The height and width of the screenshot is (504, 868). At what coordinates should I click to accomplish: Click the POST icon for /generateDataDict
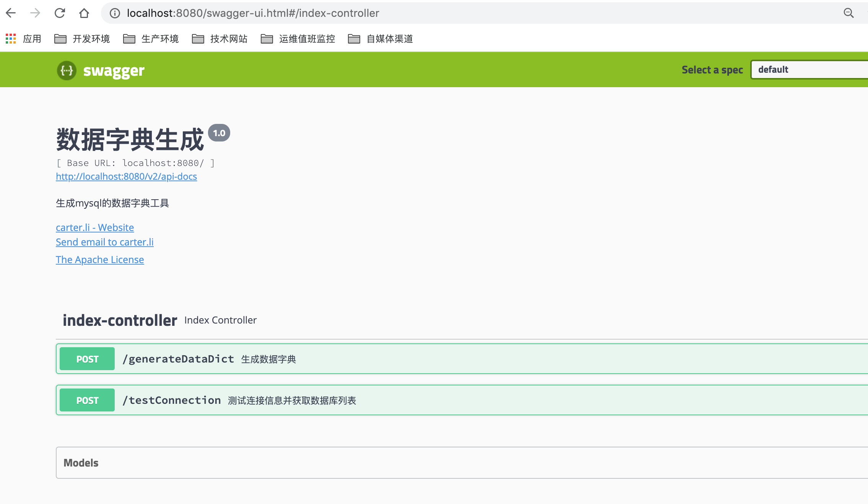[x=87, y=358]
